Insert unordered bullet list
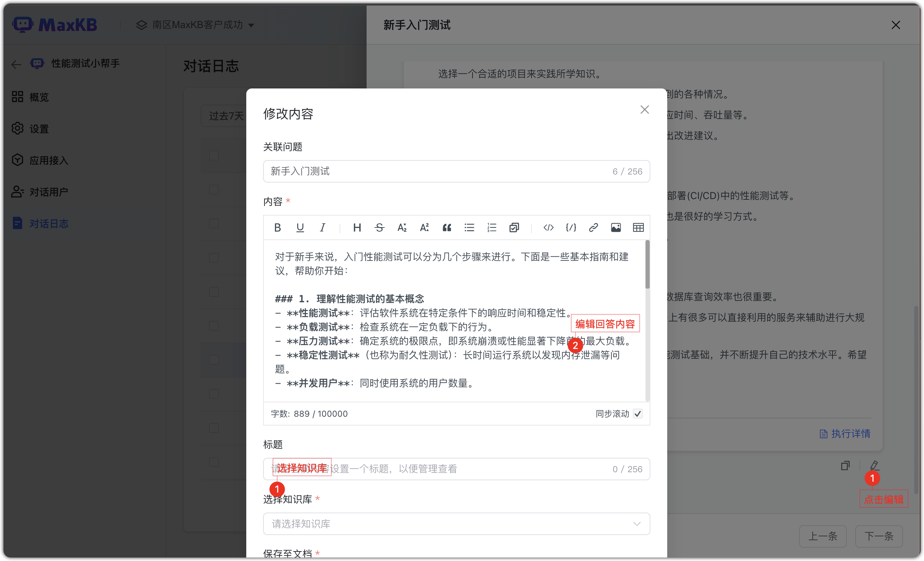Image resolution: width=924 pixels, height=561 pixels. click(x=469, y=227)
